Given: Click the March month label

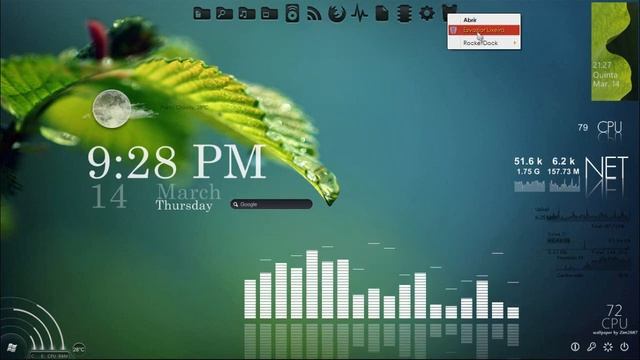Looking at the screenshot, I should tap(188, 191).
